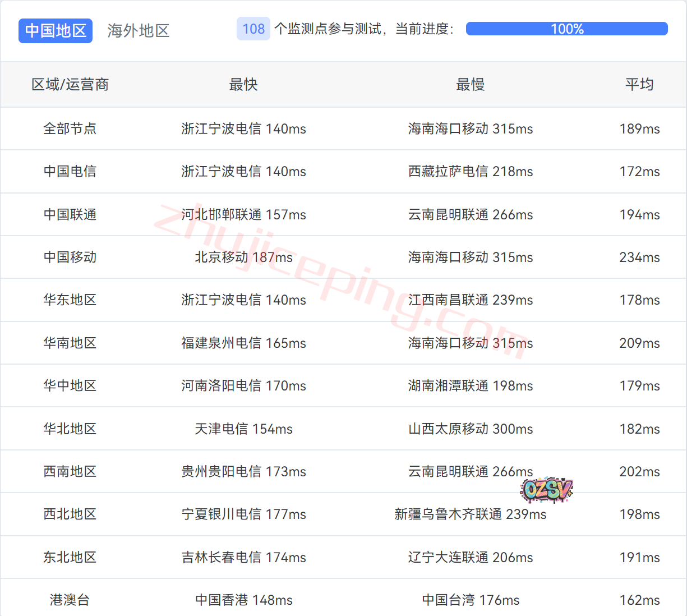The image size is (687, 616).
Task: Sort by the 最快 column header
Action: [x=243, y=85]
